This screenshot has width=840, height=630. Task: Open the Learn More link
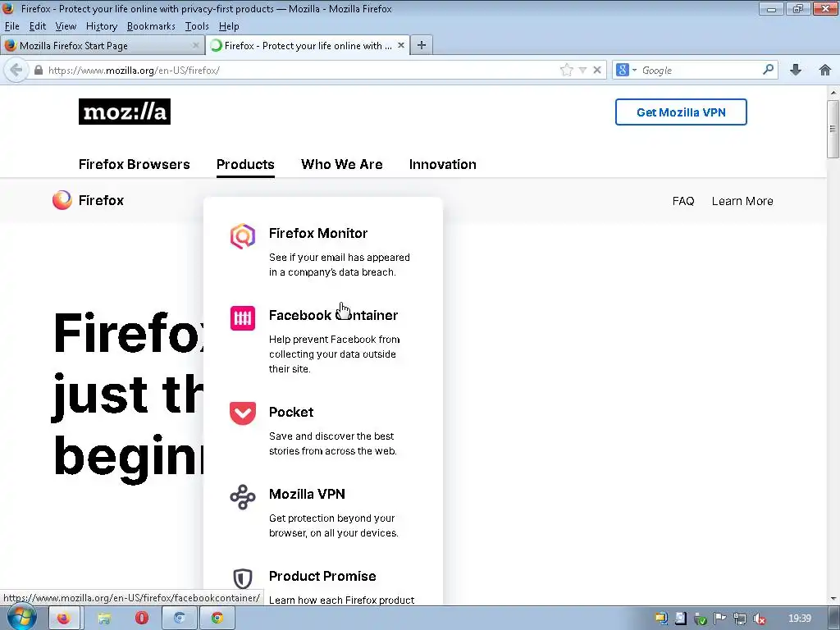[742, 201]
